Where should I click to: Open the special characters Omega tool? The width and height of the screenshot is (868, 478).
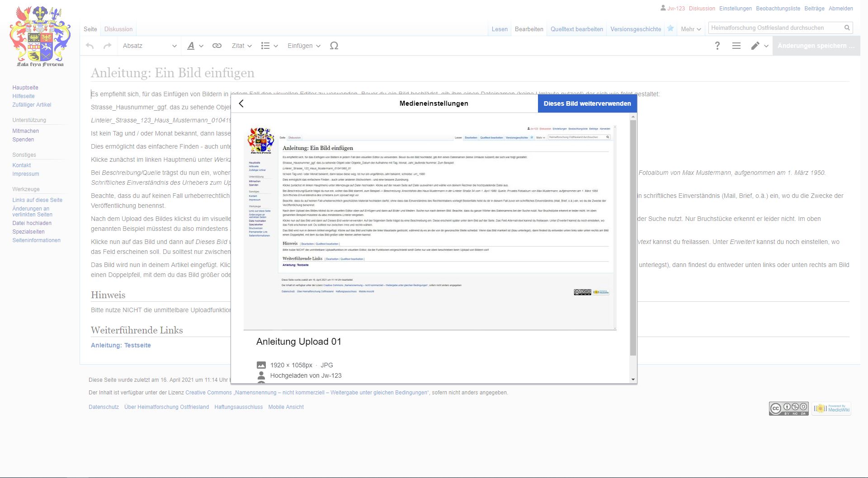pyautogui.click(x=334, y=46)
